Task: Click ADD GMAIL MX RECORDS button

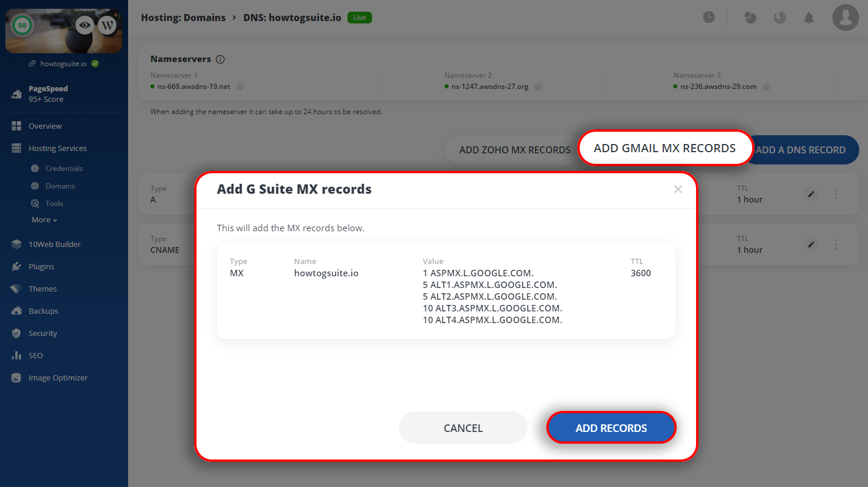Action: [665, 148]
